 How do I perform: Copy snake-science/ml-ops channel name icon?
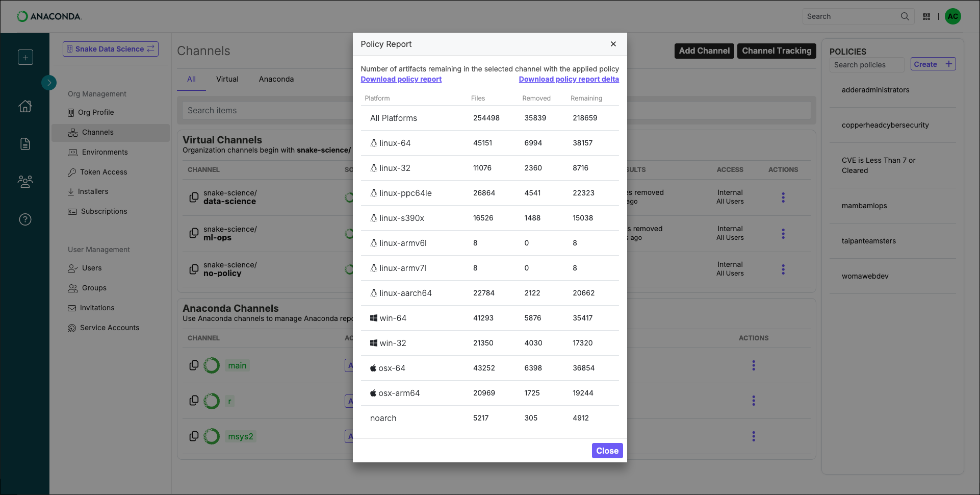tap(194, 233)
